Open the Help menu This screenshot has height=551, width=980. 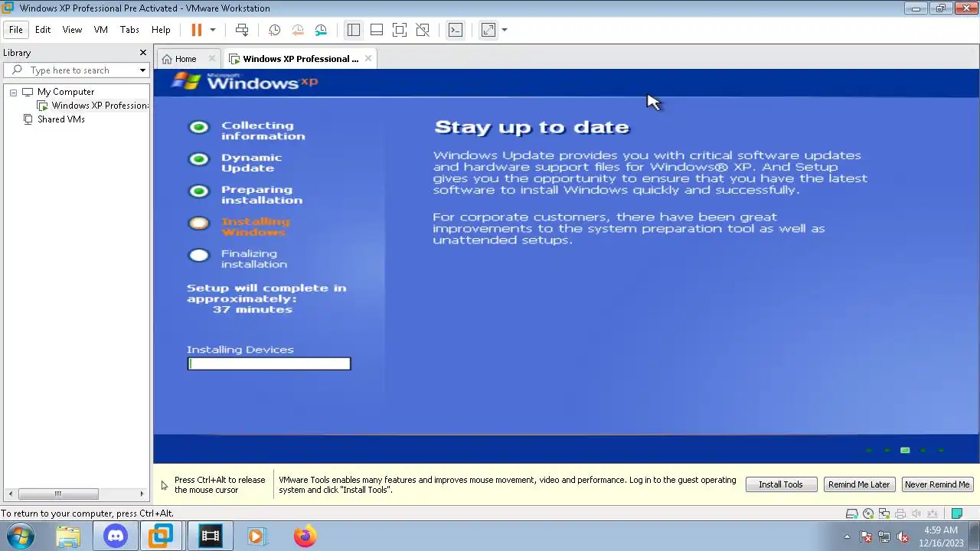tap(161, 30)
